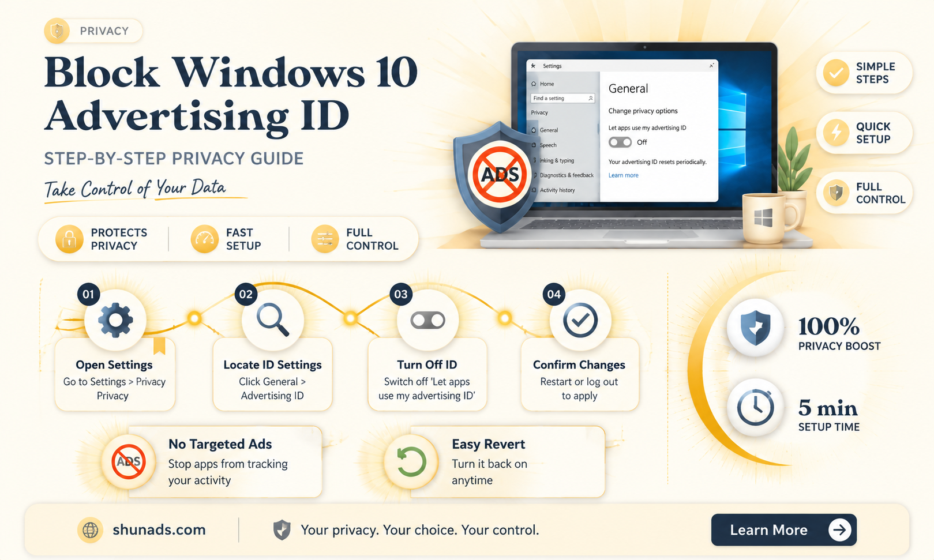
Task: Click the Locate ID Settings step card
Action: coord(272,374)
